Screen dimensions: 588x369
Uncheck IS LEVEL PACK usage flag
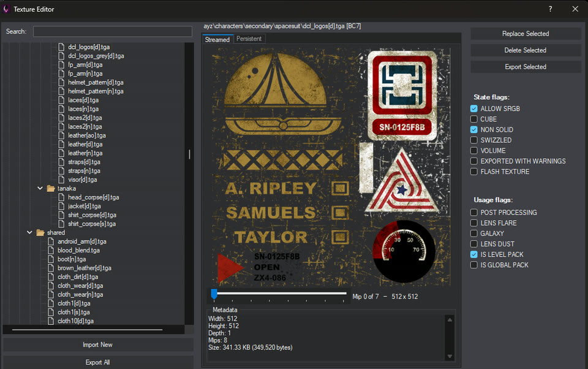point(474,254)
